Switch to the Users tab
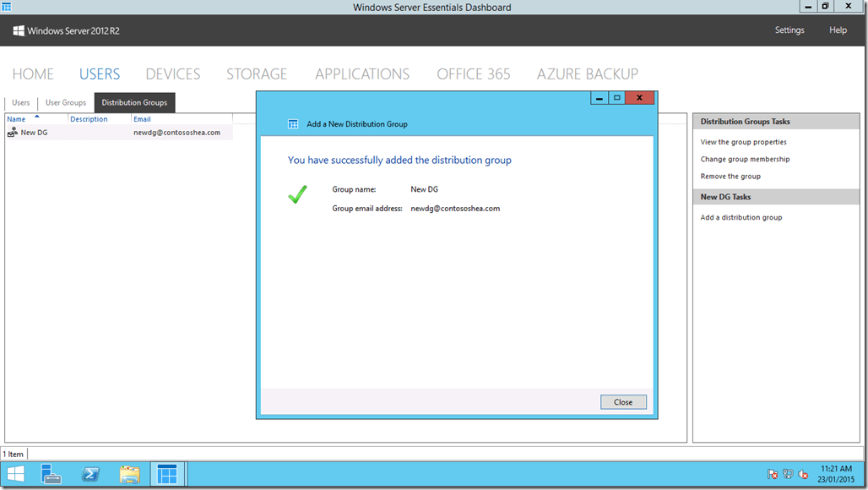This screenshot has height=490, width=868. tap(20, 102)
